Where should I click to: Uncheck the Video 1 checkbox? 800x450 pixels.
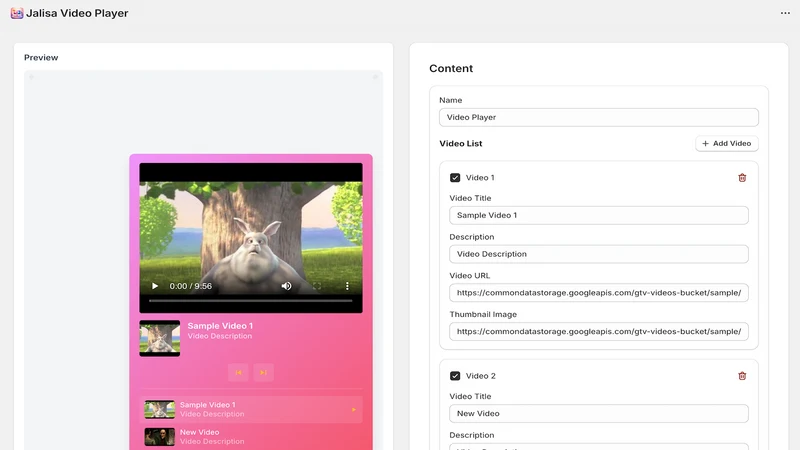(455, 178)
